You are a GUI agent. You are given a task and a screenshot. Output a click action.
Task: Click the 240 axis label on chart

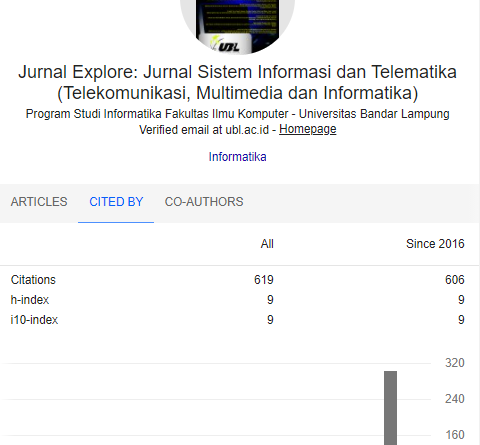point(455,399)
